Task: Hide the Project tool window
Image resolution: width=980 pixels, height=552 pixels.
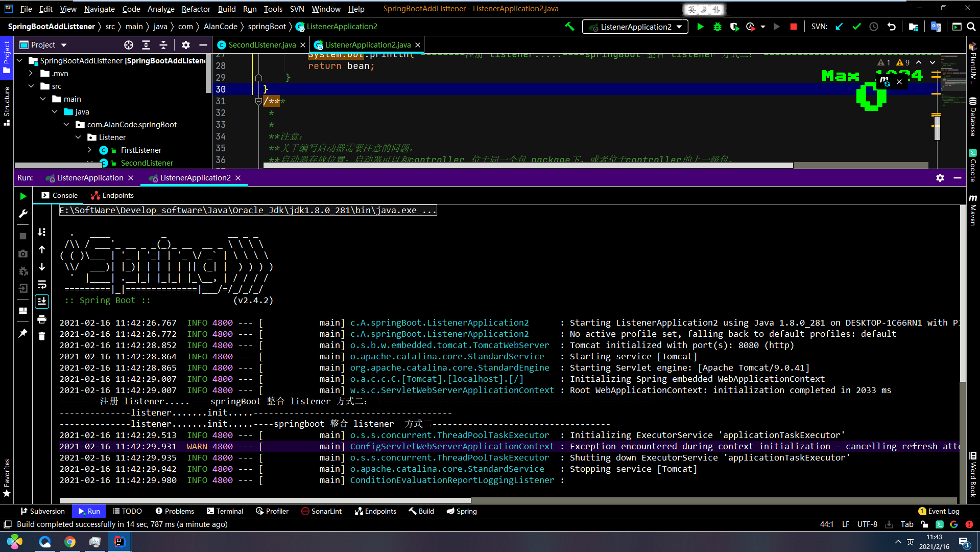Action: tap(203, 45)
